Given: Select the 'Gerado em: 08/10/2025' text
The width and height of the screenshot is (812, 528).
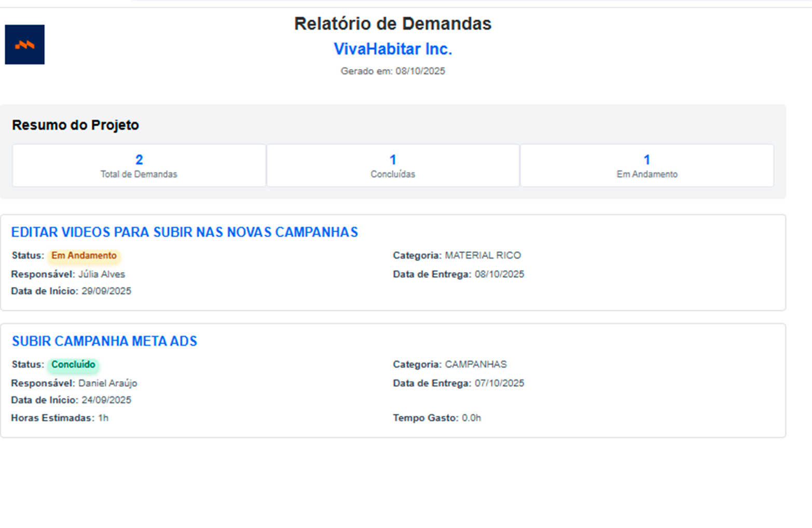Looking at the screenshot, I should pos(393,71).
